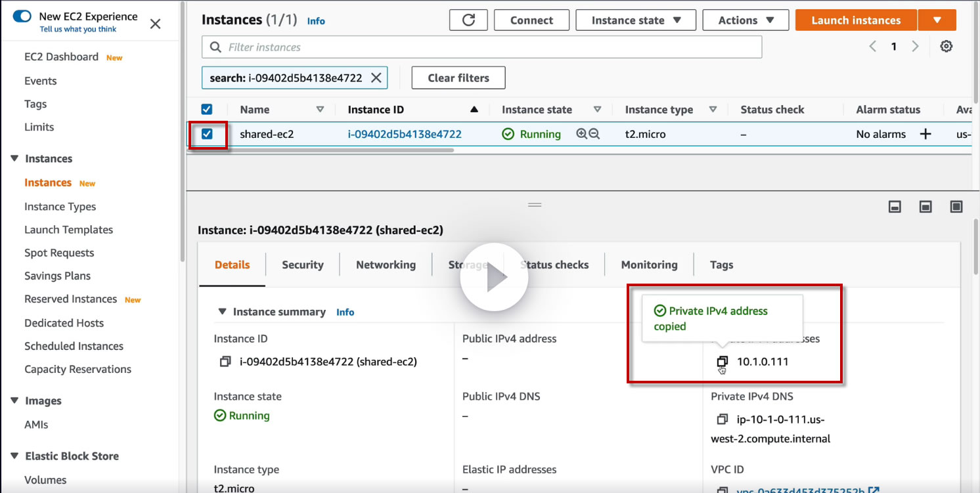
Task: Click the Connect button
Action: click(x=532, y=20)
